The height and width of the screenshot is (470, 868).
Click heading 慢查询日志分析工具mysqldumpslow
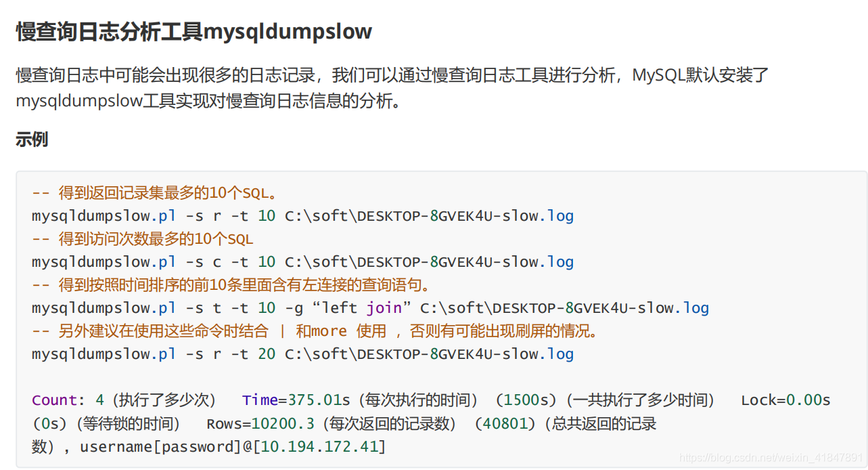coord(194,31)
